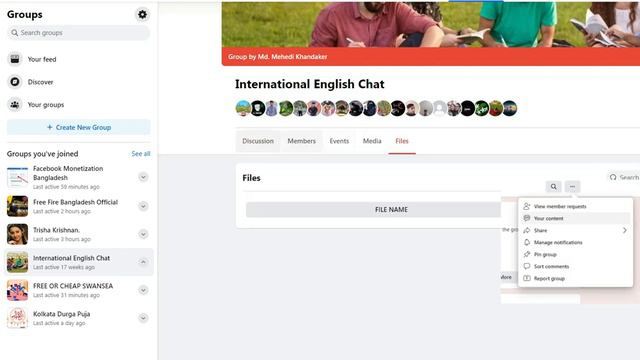Open FREE OR CHEAP SWANSEA group thumbnail
This screenshot has height=360, width=640.
18,290
